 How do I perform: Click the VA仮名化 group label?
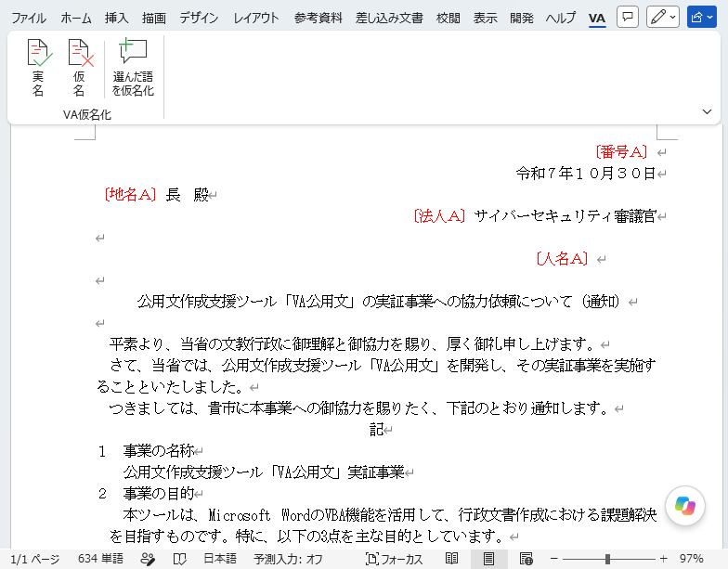coord(87,115)
